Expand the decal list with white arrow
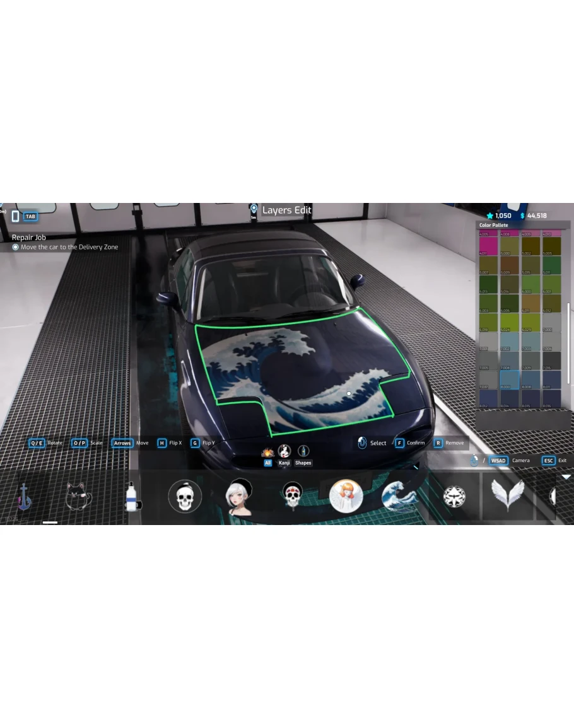The image size is (574, 728). (566, 477)
